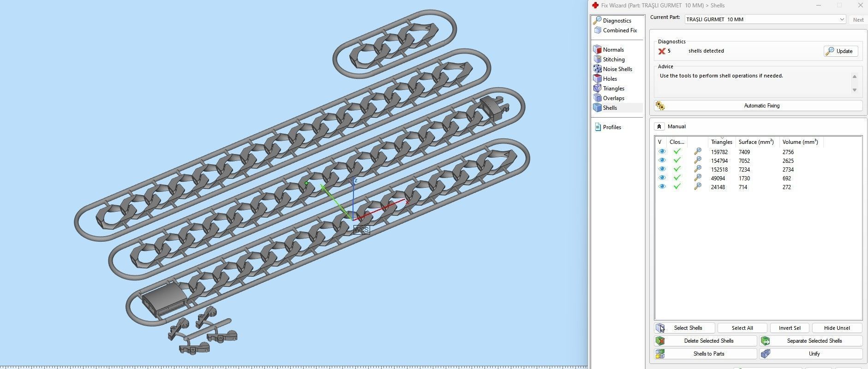This screenshot has width=868, height=369.
Task: Open the Profiles page
Action: [611, 127]
